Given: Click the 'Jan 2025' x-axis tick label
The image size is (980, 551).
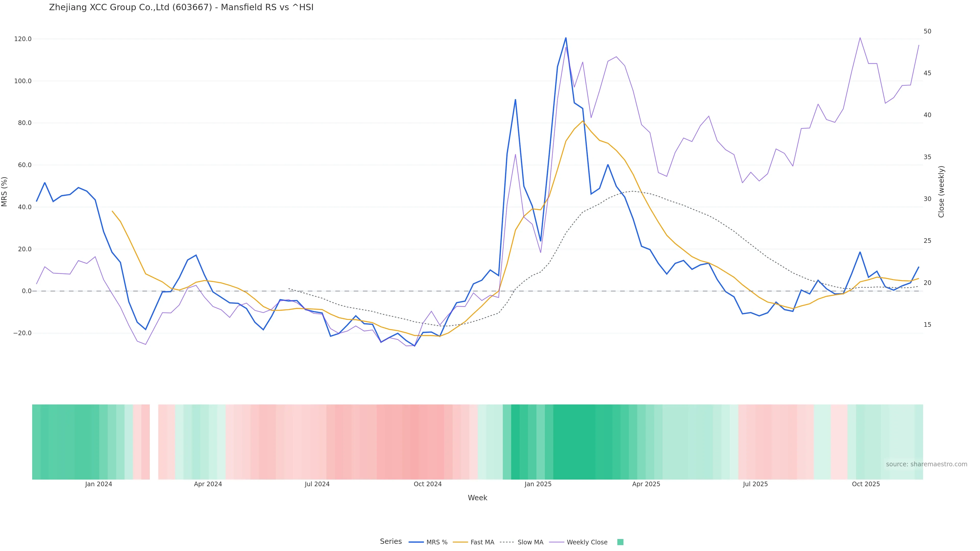Looking at the screenshot, I should point(538,484).
